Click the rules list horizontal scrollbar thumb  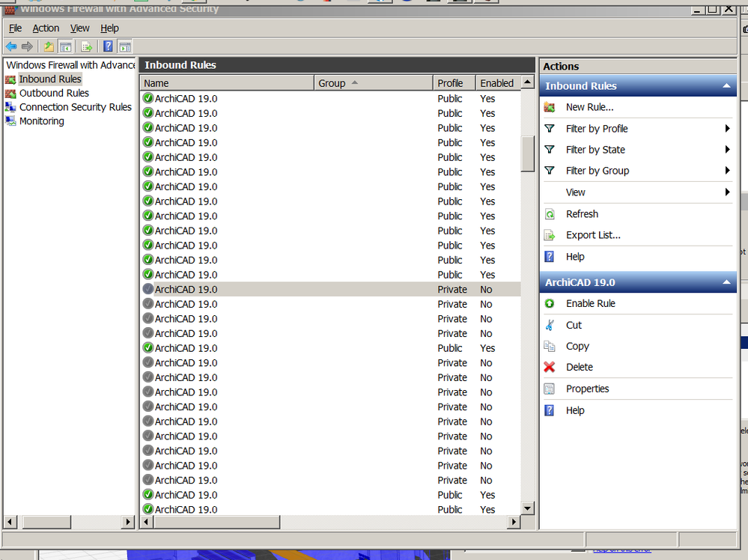(217, 522)
